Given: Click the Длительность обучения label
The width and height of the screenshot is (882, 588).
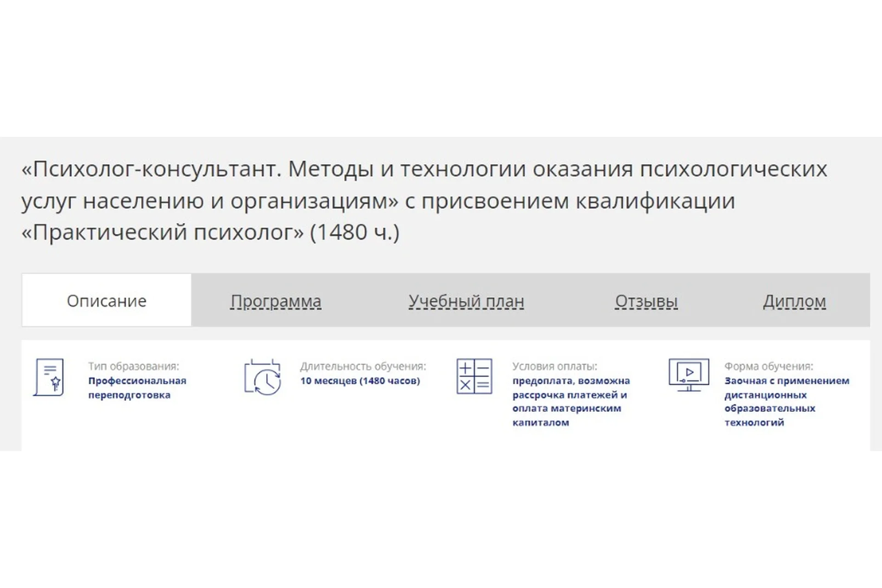Looking at the screenshot, I should (363, 366).
